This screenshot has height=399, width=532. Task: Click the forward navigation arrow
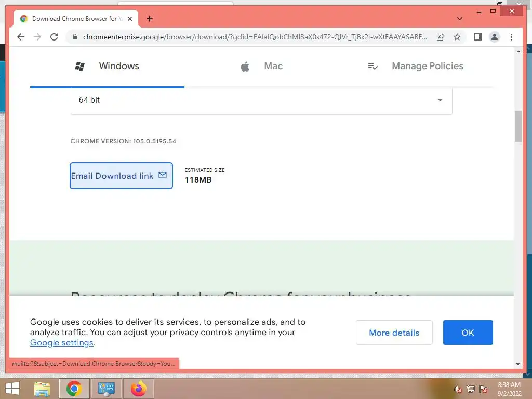(37, 37)
